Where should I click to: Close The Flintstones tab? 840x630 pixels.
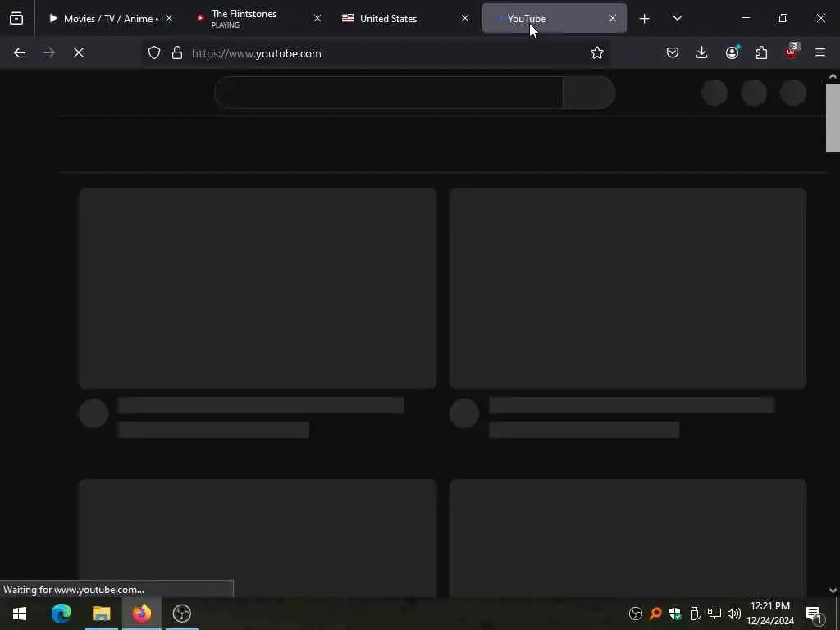317,18
